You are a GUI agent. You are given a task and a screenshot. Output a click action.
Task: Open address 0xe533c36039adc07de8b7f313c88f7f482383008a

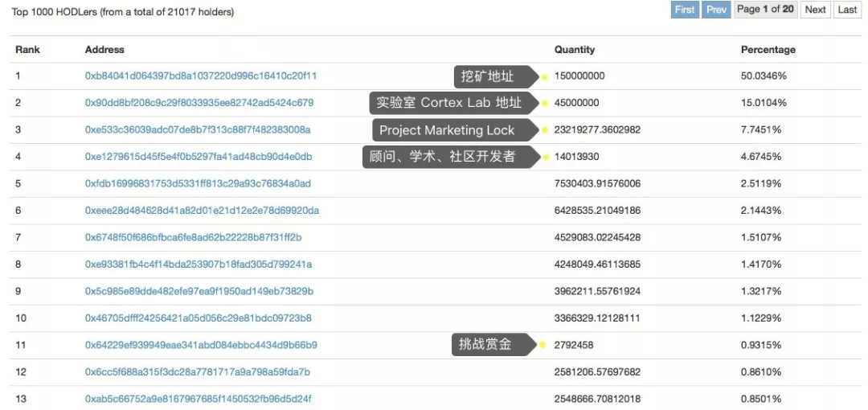198,129
